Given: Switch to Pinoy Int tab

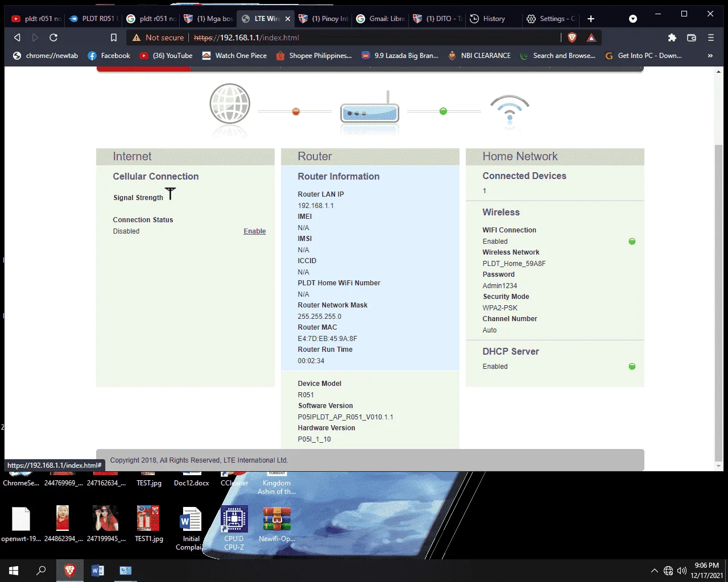Looking at the screenshot, I should click(x=324, y=19).
